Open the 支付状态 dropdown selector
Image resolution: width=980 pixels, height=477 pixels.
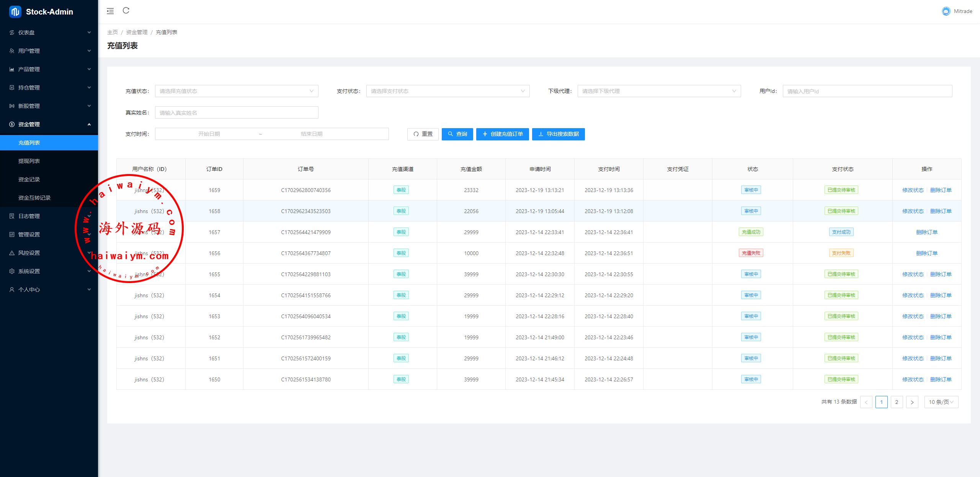click(448, 91)
